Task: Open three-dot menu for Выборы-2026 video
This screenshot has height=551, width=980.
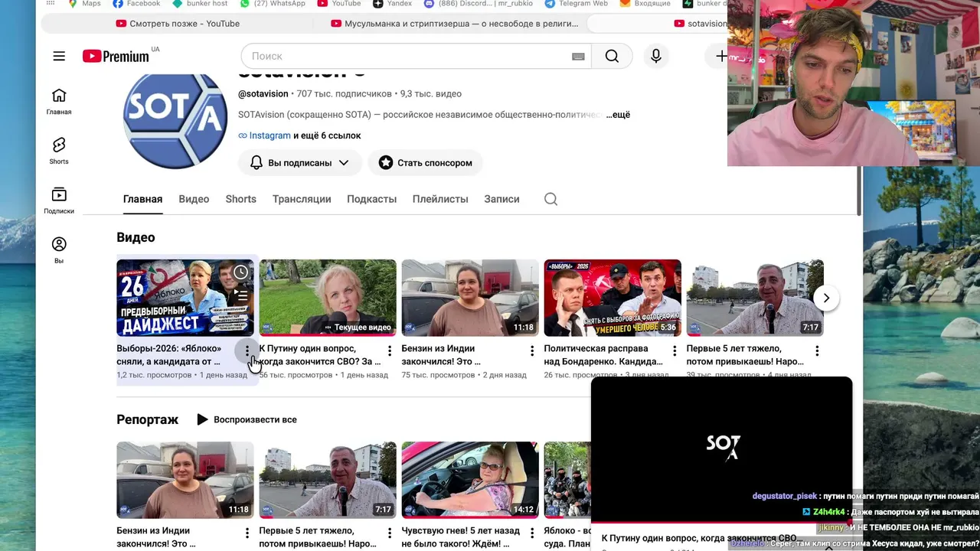Action: pos(247,350)
